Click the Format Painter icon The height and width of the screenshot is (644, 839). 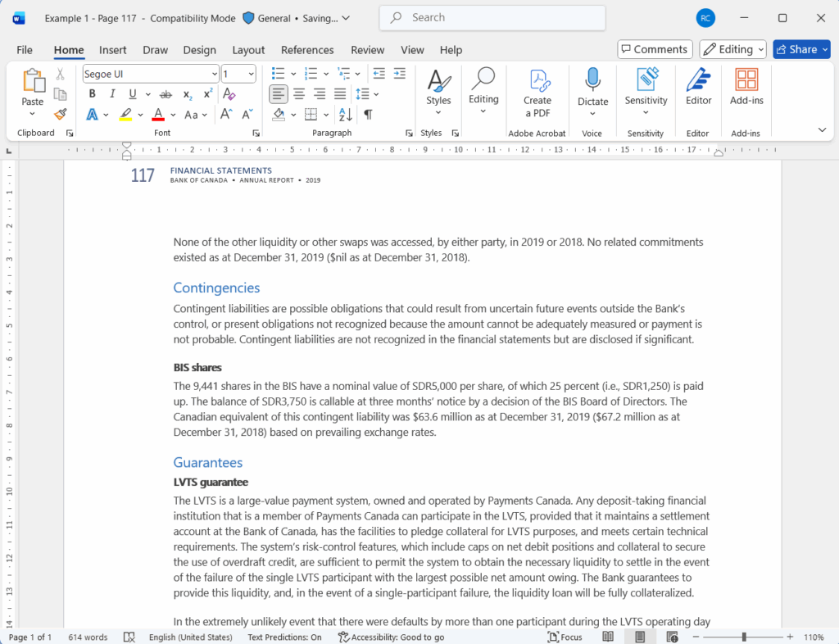(x=59, y=114)
